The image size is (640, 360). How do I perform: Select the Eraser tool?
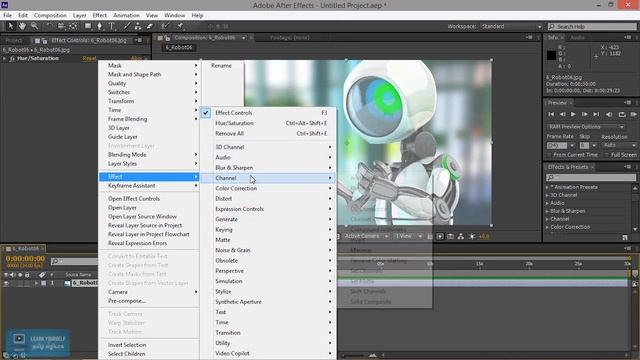150,26
